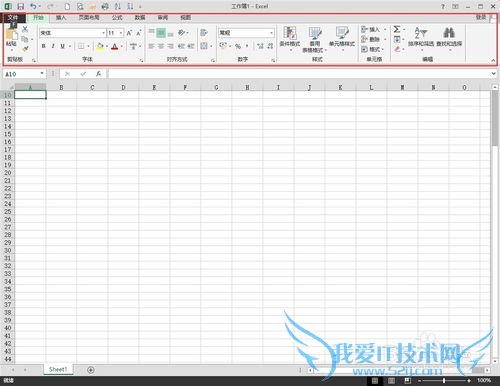500x386 pixels.
Task: Open the fill color dropdown arrow
Action: (x=107, y=46)
